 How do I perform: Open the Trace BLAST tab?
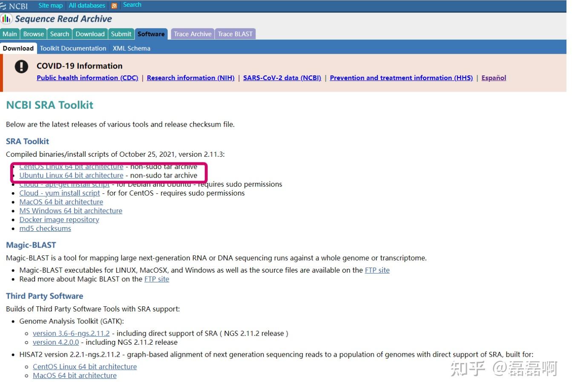coord(235,34)
